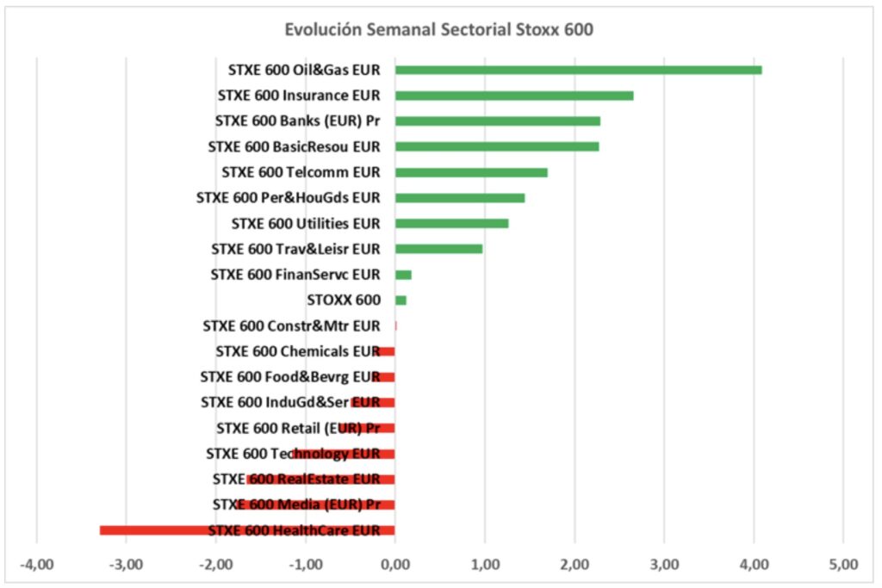The height and width of the screenshot is (588, 882).
Task: Click the STXE 600 FinanServc EUR label
Action: tap(295, 275)
